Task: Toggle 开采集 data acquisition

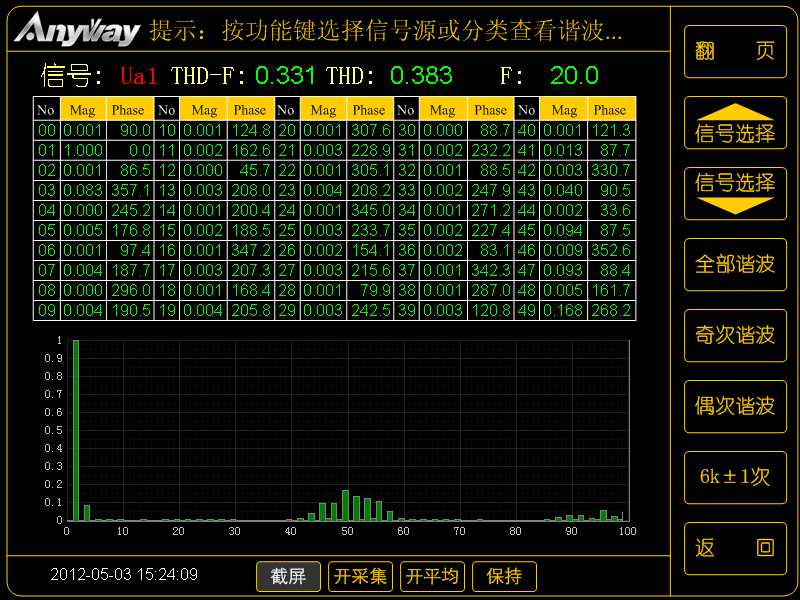Action: click(x=359, y=576)
